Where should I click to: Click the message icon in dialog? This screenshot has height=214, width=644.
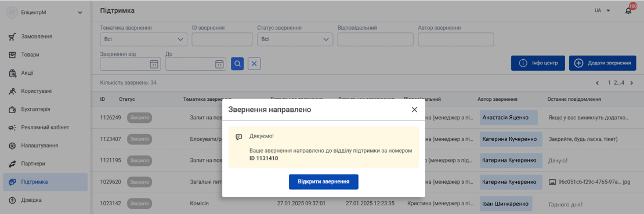tap(239, 137)
